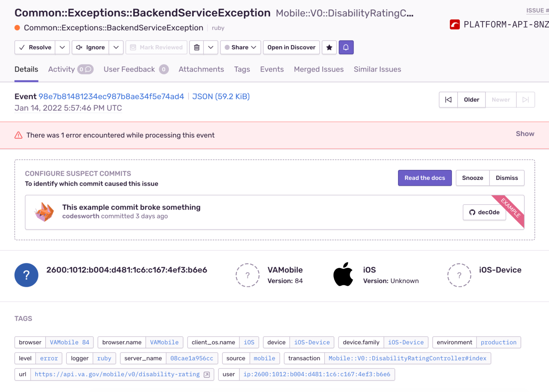Click the delete/trash icon

[197, 47]
